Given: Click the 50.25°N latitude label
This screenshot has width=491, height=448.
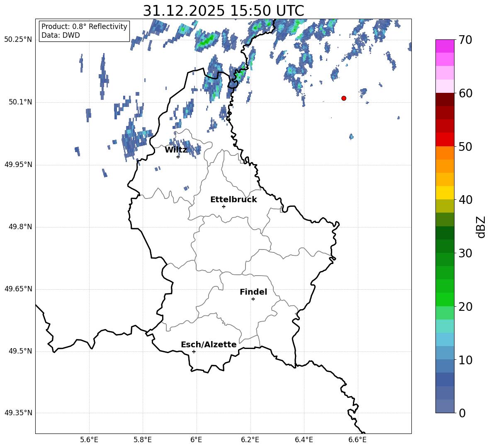Looking at the screenshot, I should click(x=18, y=40).
